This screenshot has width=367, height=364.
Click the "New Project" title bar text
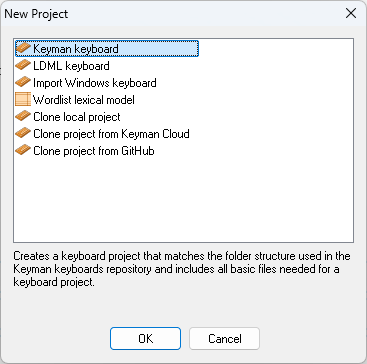tap(36, 14)
